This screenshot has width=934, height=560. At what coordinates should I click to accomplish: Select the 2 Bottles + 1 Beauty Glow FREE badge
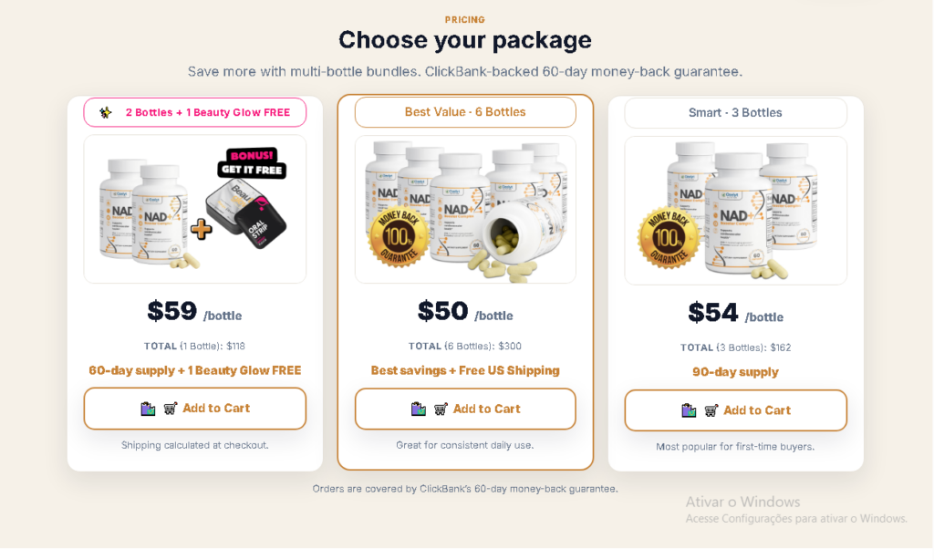[x=194, y=112]
